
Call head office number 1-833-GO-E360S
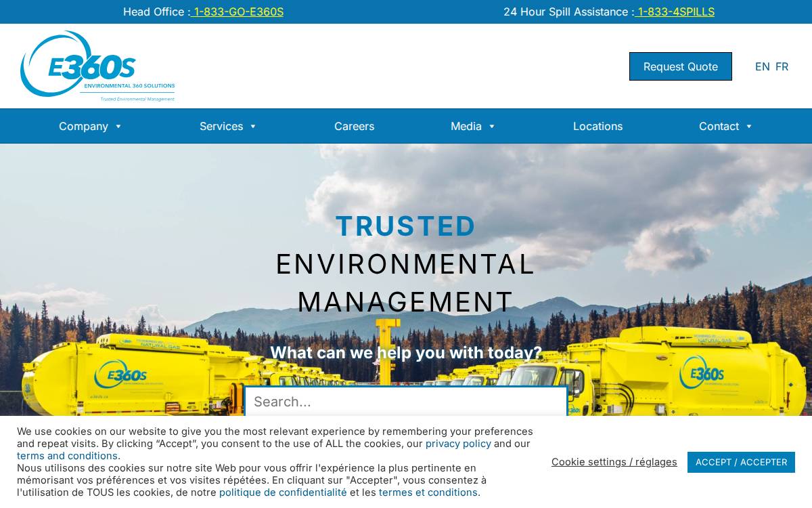238,12
